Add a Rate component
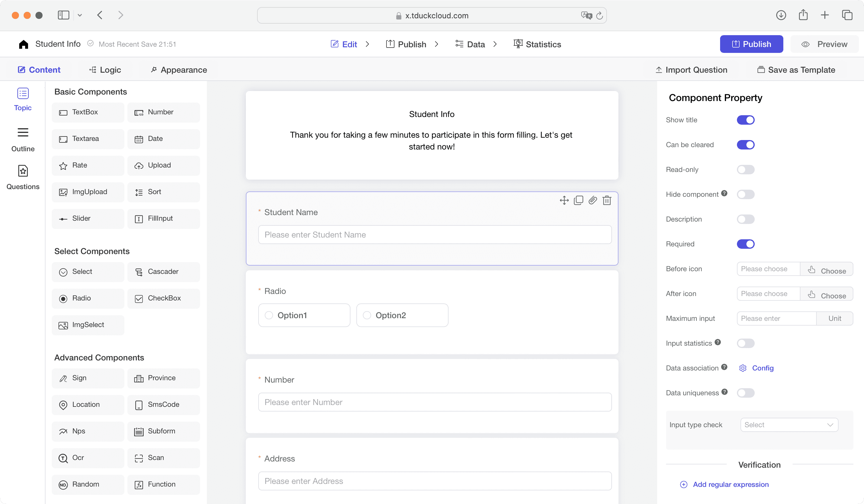864x504 pixels. point(88,166)
